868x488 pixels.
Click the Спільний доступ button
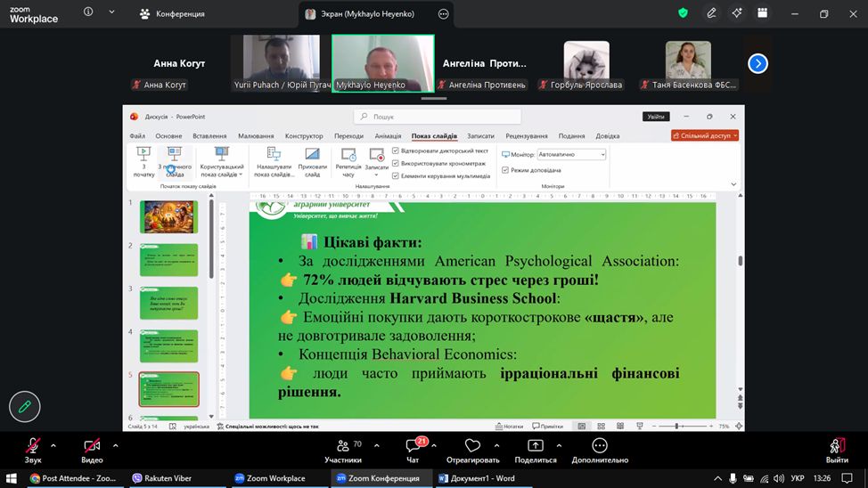(x=704, y=136)
